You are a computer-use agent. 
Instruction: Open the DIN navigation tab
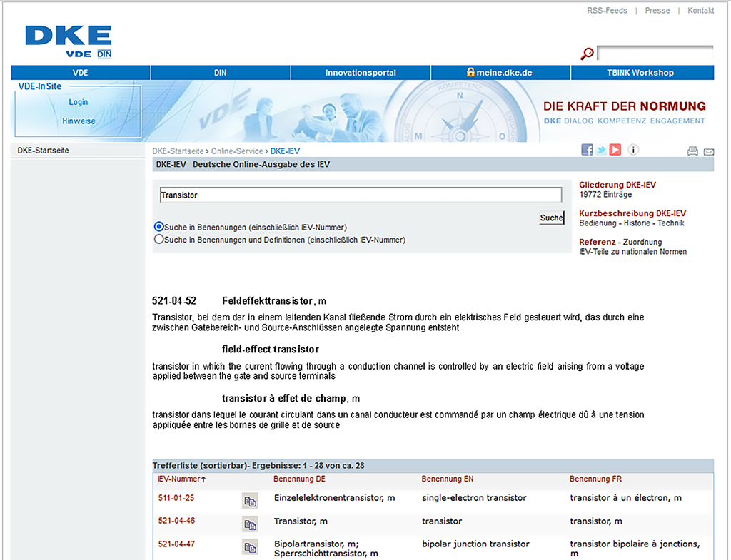(x=221, y=73)
